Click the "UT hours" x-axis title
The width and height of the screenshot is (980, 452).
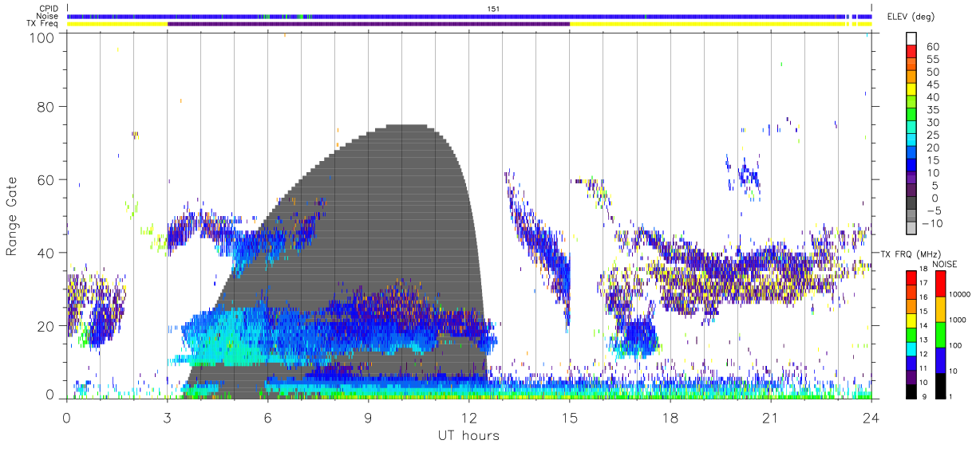point(468,436)
